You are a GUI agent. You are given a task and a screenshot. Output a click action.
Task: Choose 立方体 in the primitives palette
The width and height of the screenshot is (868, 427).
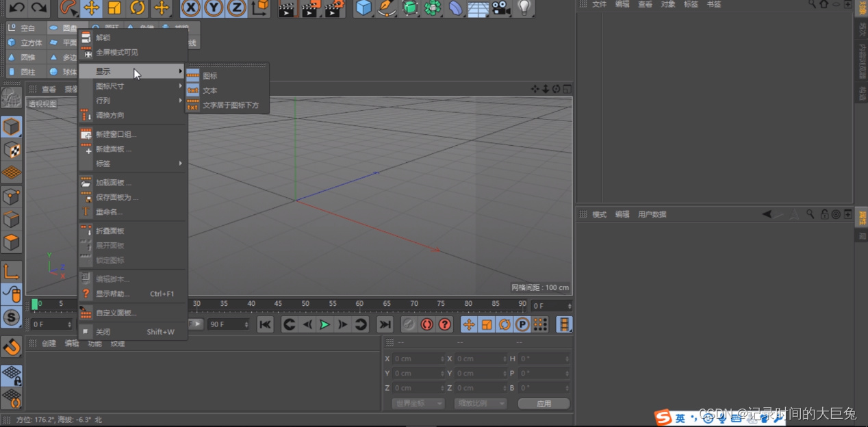tap(25, 42)
